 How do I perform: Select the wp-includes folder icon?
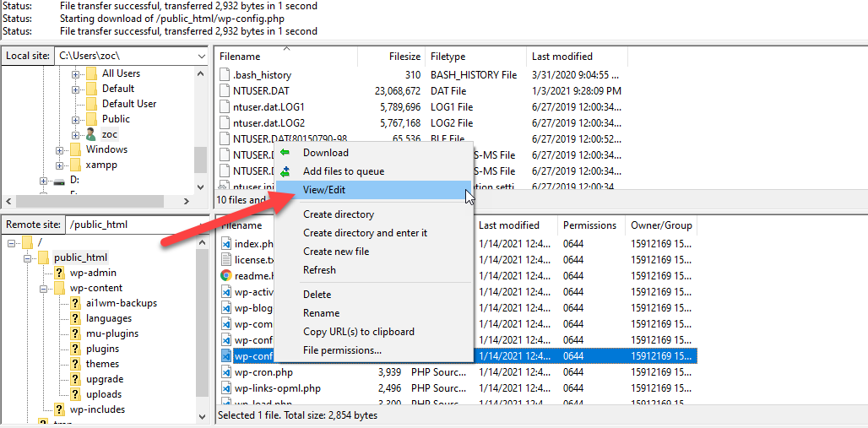pyautogui.click(x=59, y=409)
